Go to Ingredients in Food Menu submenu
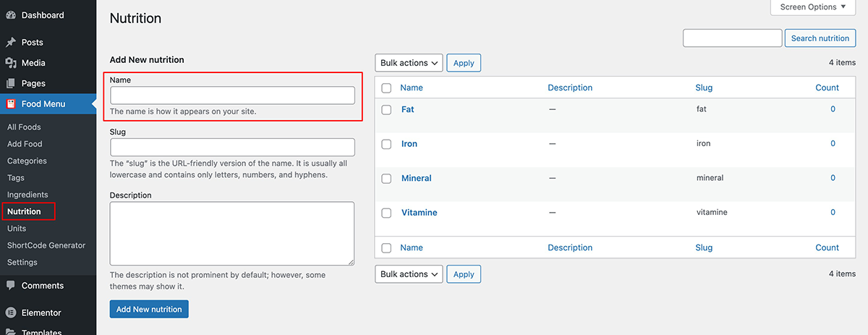 27,195
